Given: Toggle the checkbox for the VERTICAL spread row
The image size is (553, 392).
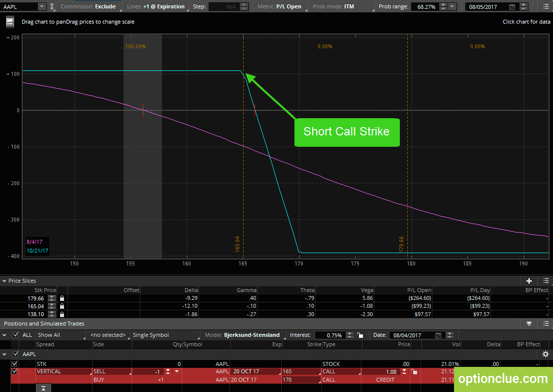Looking at the screenshot, I should click(x=14, y=371).
